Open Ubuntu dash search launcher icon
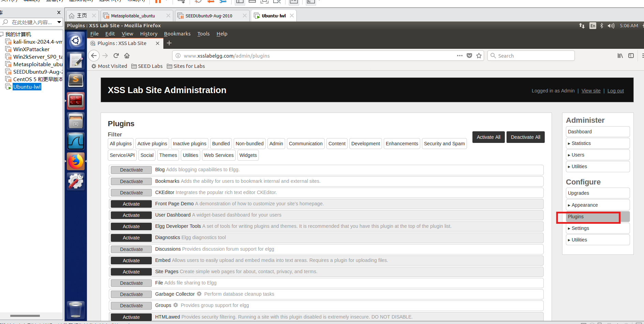Screen dimensions: 644x324 point(76,41)
